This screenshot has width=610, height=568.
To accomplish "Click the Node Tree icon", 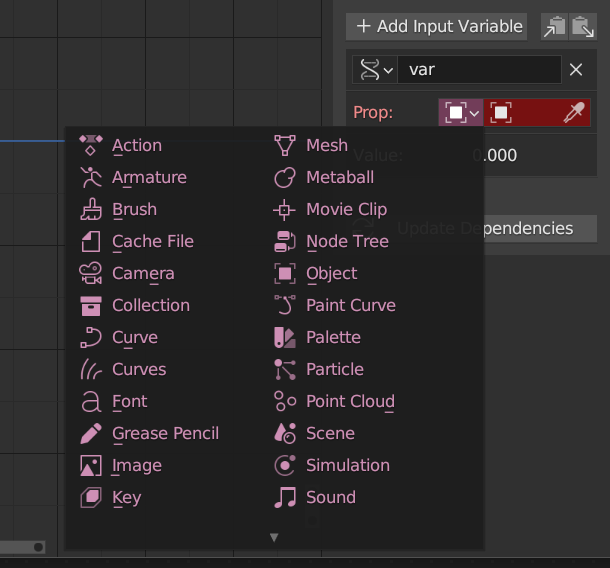I will (x=285, y=241).
